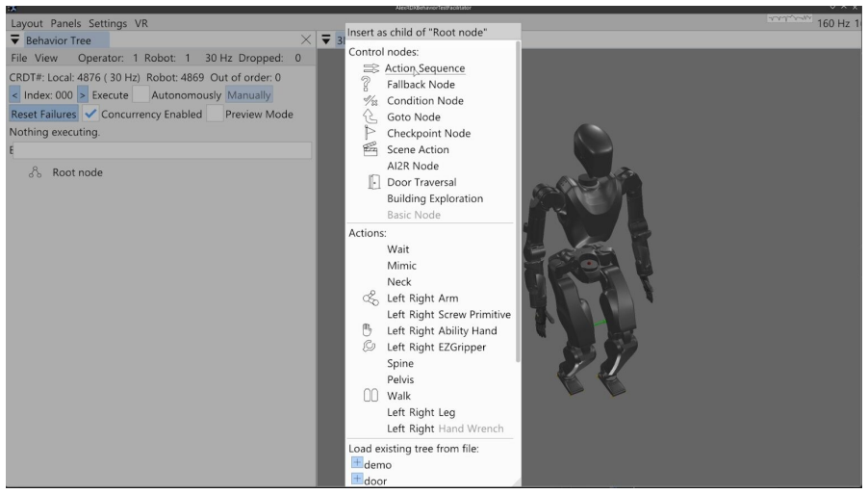Click the Goto Node arrow icon
Image resolution: width=868 pixels, height=494 pixels.
coord(370,117)
